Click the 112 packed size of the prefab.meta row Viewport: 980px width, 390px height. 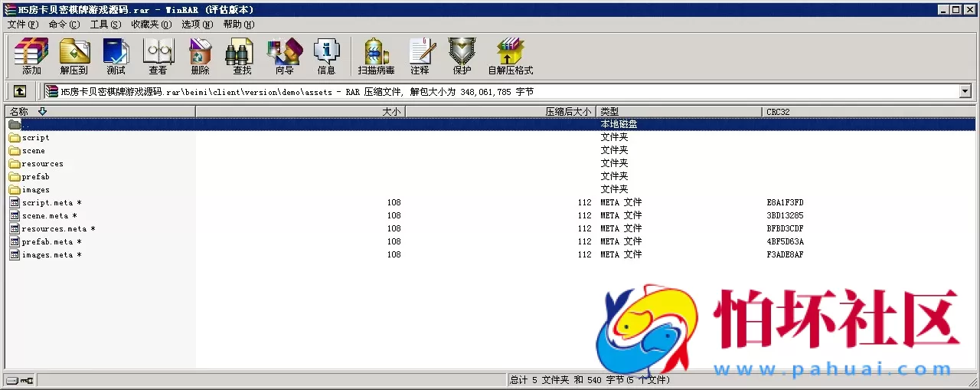[585, 242]
